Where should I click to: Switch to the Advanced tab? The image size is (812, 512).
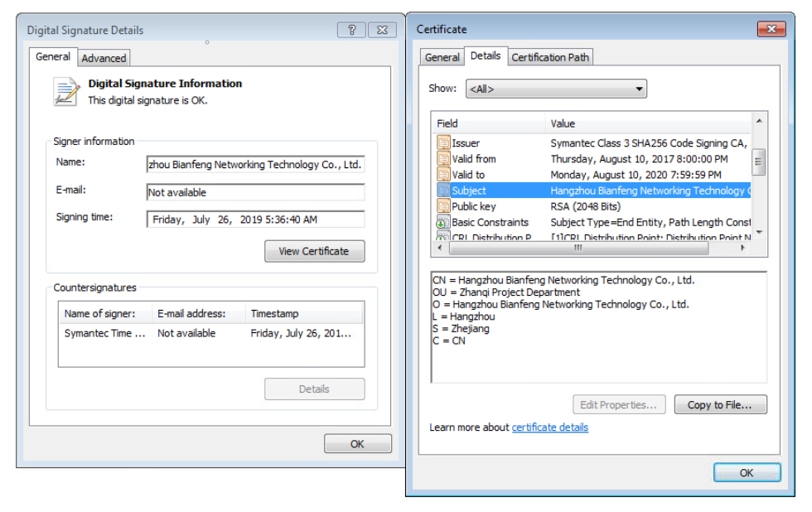104,58
